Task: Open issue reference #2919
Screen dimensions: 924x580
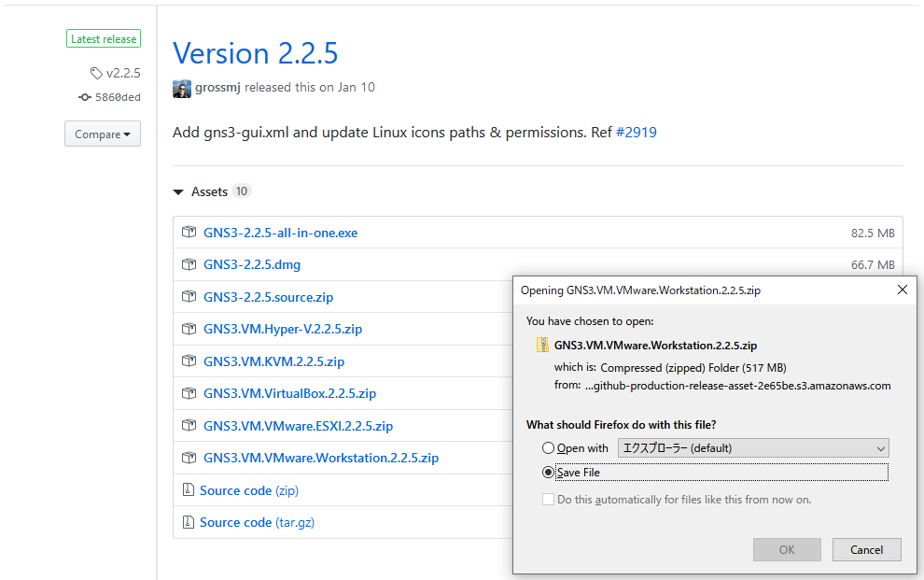Action: pos(636,132)
